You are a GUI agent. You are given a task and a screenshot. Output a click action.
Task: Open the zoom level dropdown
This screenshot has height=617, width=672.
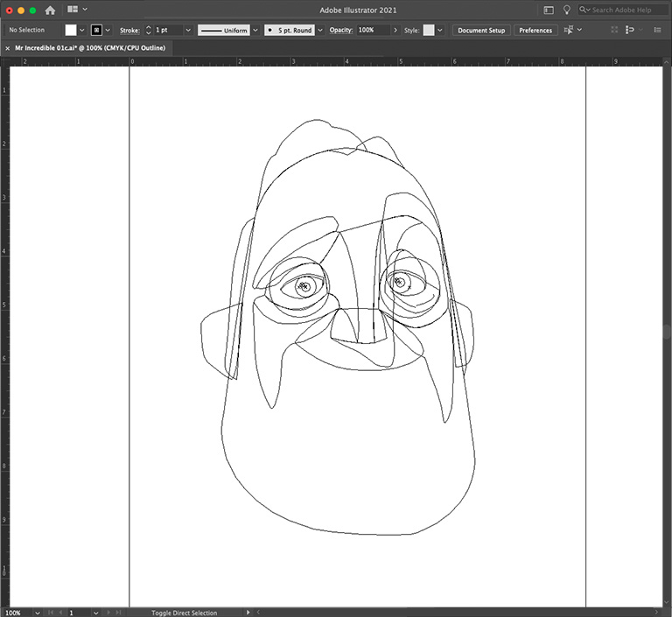tap(38, 613)
